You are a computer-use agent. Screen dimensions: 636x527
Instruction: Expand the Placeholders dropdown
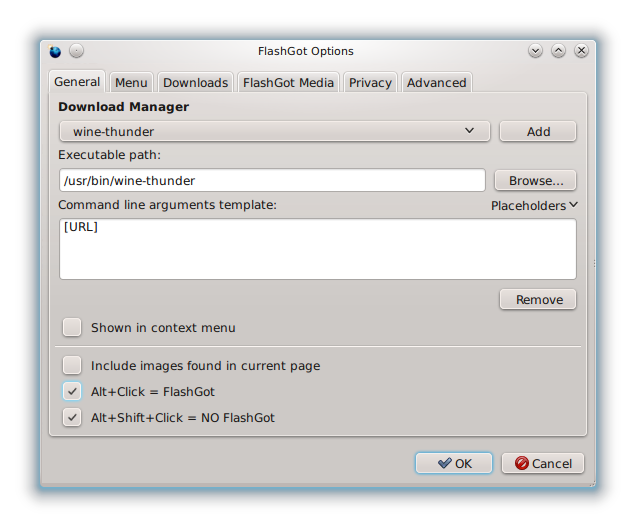tap(534, 206)
